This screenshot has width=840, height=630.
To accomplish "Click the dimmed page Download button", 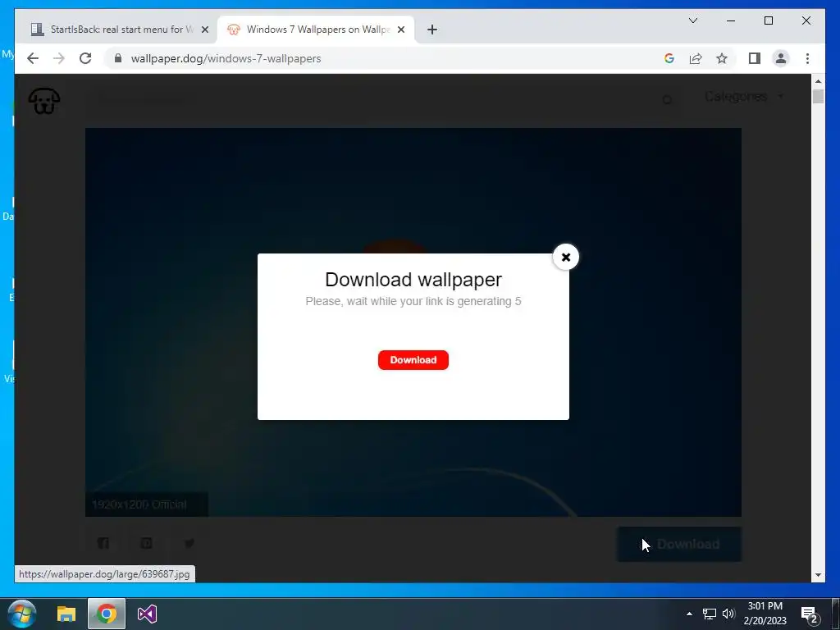I will click(679, 545).
